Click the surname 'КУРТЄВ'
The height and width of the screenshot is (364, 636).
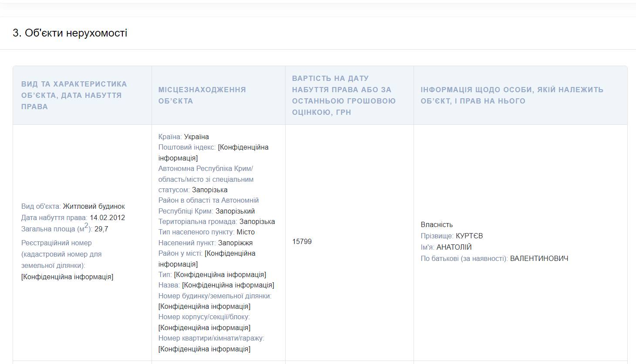click(469, 236)
